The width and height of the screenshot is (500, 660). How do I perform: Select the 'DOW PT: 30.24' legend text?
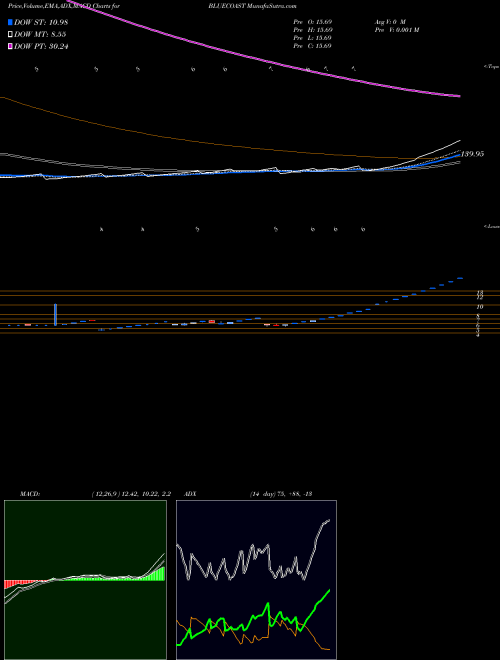pos(41,47)
